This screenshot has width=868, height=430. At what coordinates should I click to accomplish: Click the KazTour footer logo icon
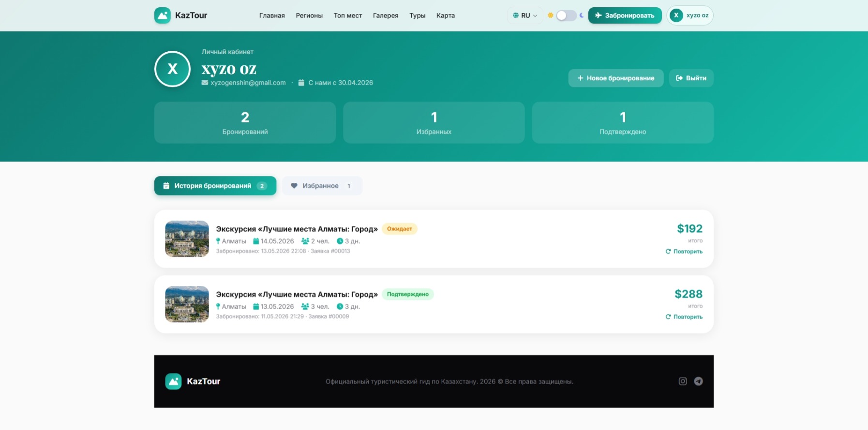click(173, 381)
